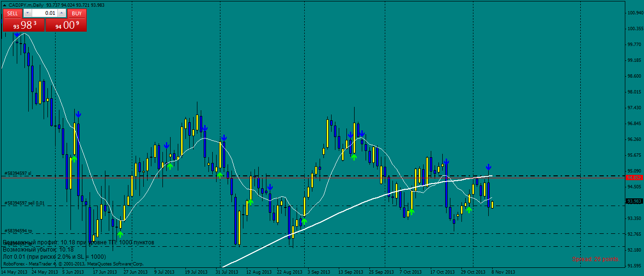The image size is (644, 276).
Task: Click the Возможный убыток: 10.18 line
Action: (x=38, y=250)
